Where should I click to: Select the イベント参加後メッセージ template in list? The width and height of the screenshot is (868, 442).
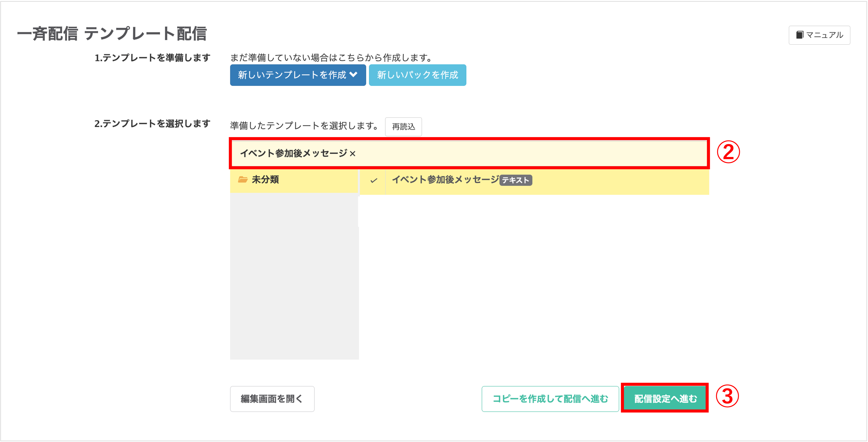[x=445, y=180]
